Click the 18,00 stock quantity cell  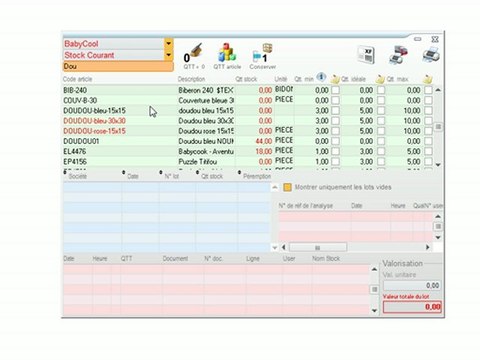[254, 151]
